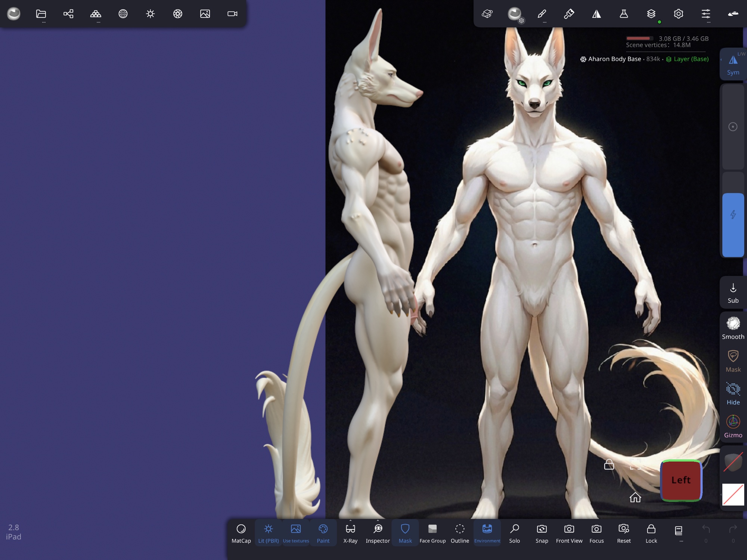
Task: Select Lit (PBR) shading mode
Action: click(x=268, y=533)
